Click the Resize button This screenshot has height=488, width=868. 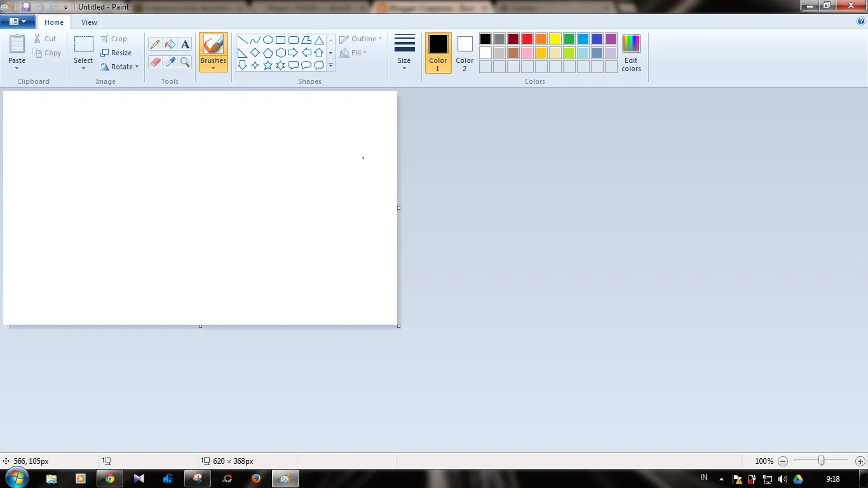[x=116, y=53]
